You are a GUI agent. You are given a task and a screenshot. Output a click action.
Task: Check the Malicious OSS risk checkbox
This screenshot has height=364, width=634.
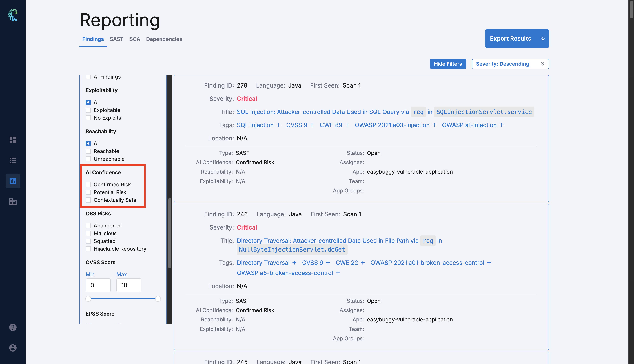pyautogui.click(x=88, y=234)
